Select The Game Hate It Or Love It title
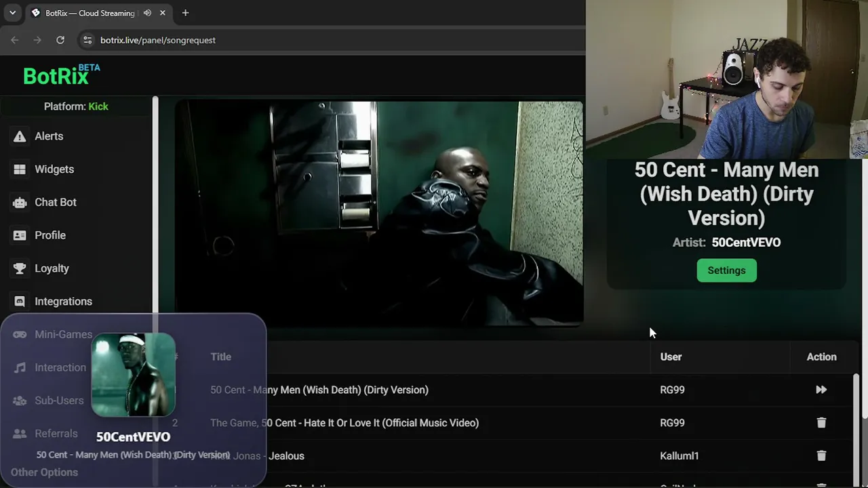868x488 pixels. 344,423
